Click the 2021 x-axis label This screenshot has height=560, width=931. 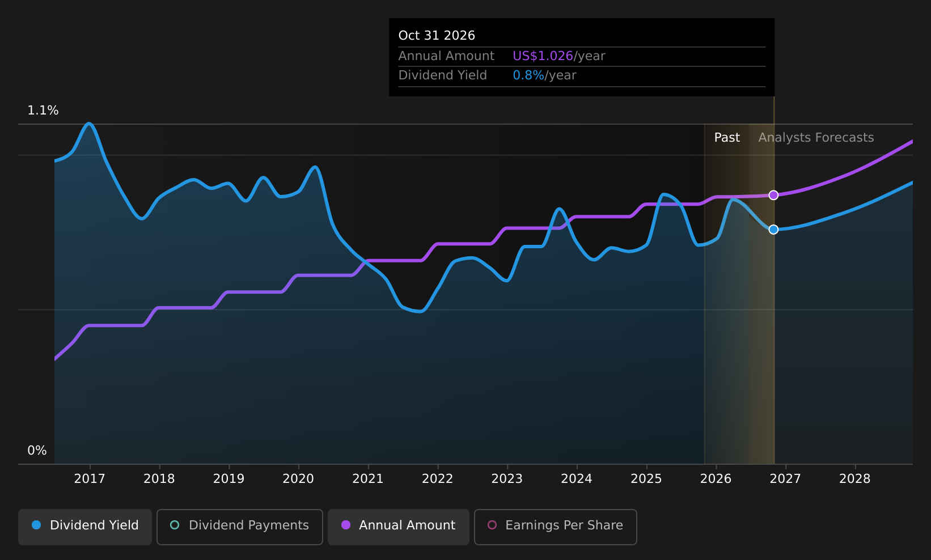(x=368, y=479)
